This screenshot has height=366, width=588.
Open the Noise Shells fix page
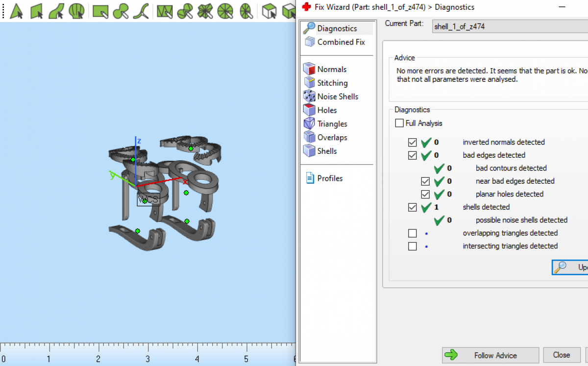[337, 97]
